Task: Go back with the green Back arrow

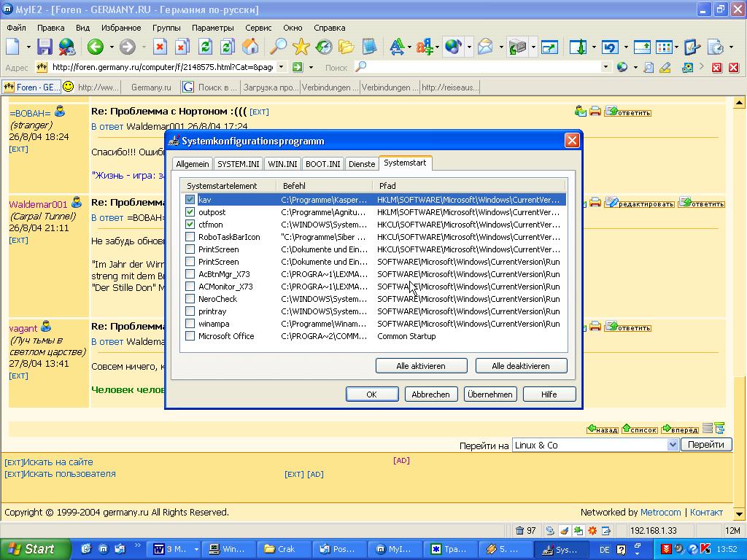Action: click(96, 47)
